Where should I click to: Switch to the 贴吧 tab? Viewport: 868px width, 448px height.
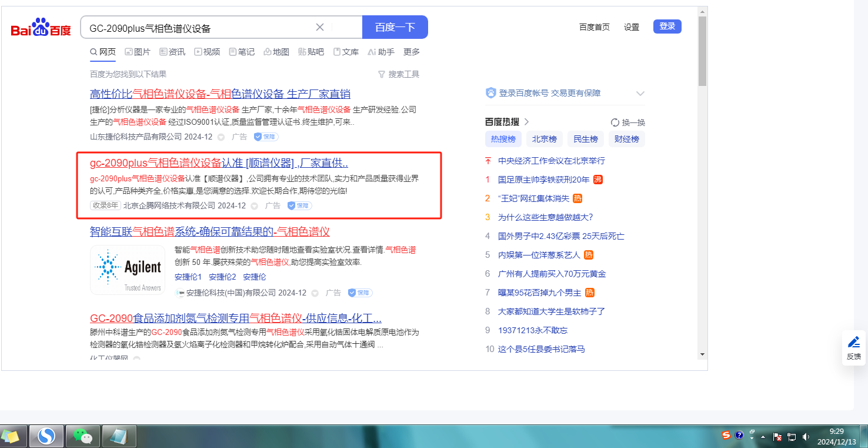click(x=311, y=52)
